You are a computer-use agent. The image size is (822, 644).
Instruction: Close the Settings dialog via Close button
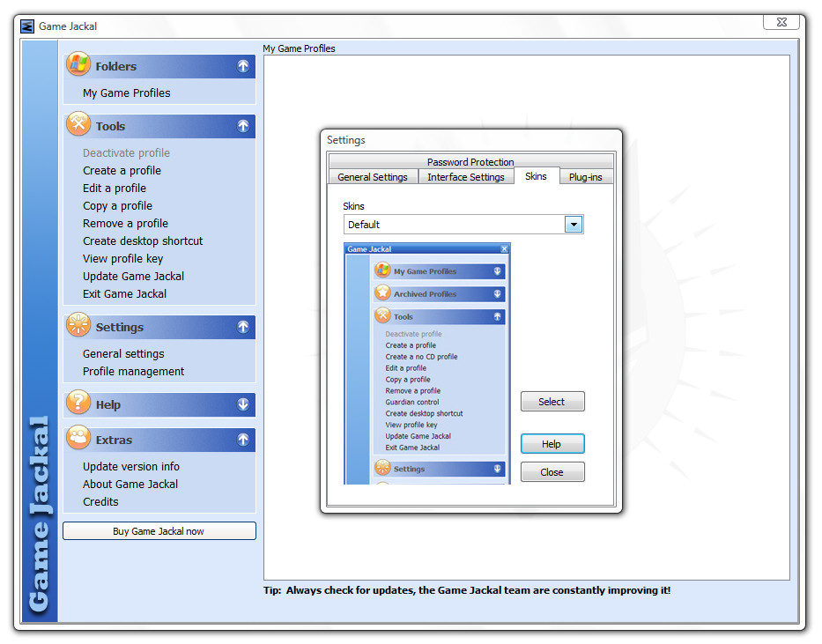(x=552, y=471)
